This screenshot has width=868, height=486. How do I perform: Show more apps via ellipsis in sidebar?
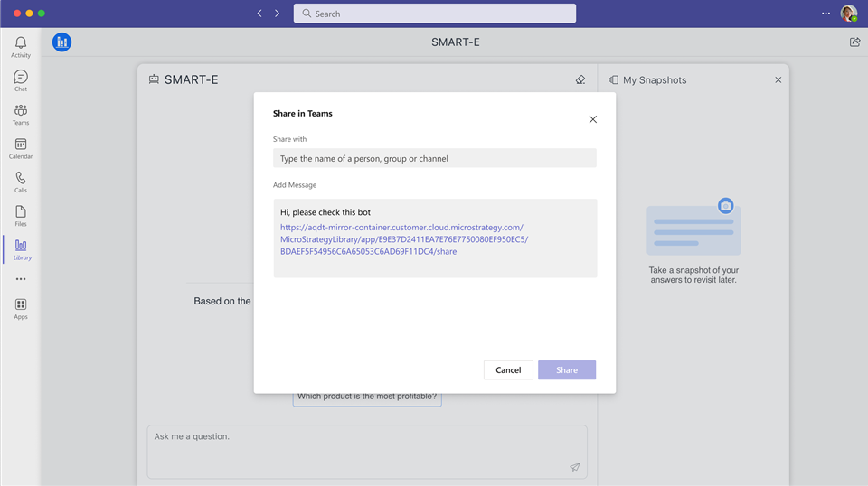(x=20, y=279)
